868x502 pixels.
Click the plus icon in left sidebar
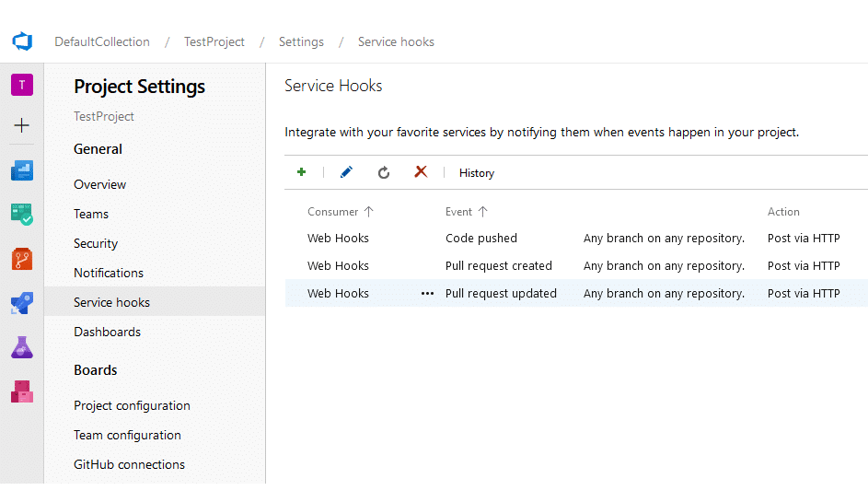[x=21, y=125]
